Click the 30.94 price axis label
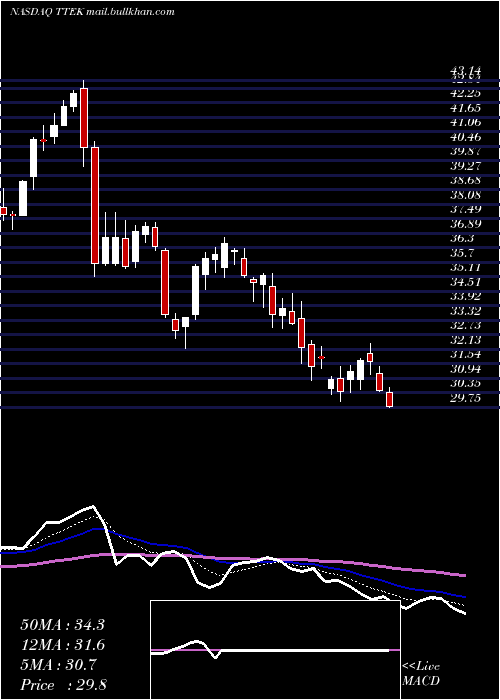This screenshot has width=500, height=700. 464,369
